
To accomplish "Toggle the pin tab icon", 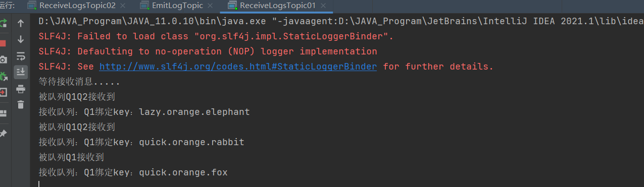I will (x=3, y=134).
